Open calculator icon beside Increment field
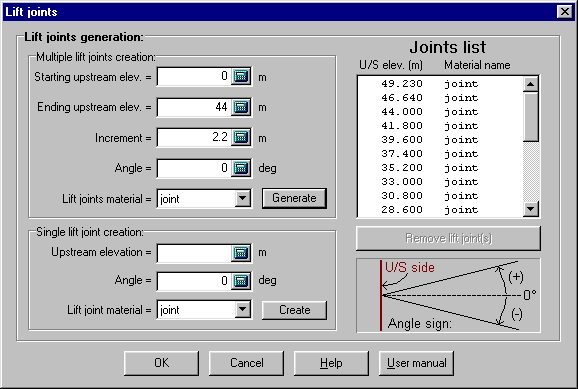 (x=241, y=138)
